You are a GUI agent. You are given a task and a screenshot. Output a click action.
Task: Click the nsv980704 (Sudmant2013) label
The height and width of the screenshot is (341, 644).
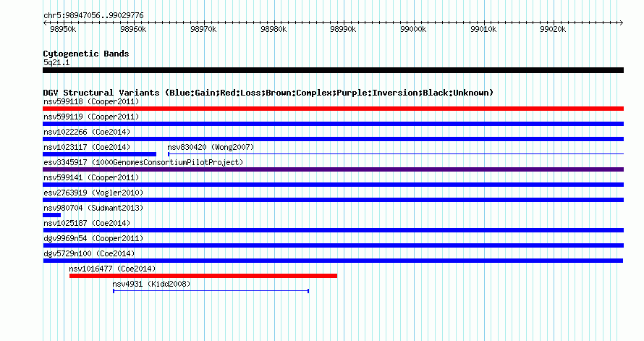pos(93,208)
